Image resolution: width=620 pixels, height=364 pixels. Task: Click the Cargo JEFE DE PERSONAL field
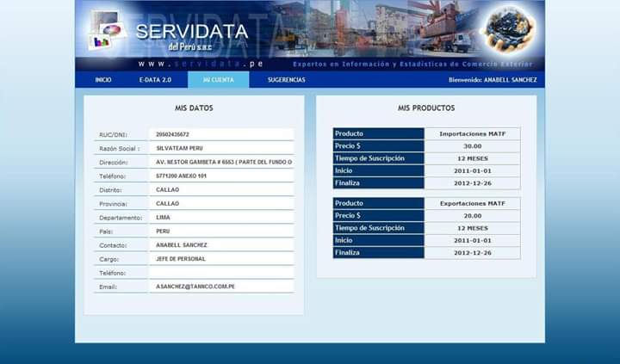(x=221, y=258)
